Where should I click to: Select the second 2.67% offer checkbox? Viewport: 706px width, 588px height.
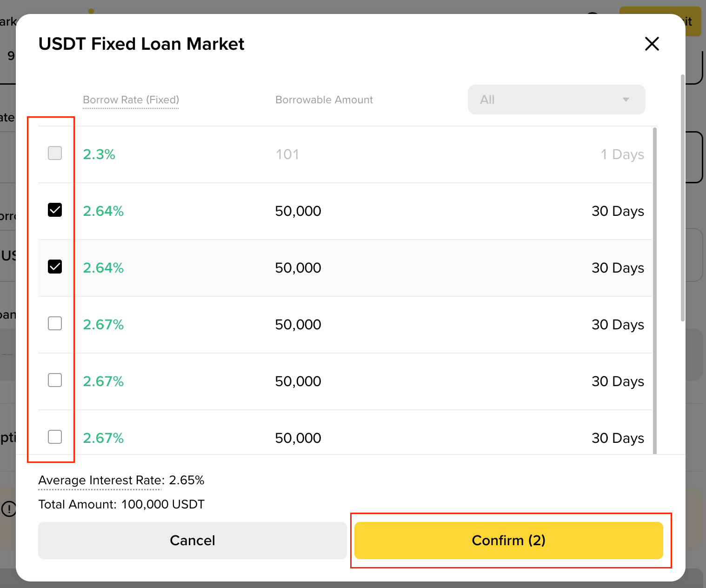(x=55, y=380)
